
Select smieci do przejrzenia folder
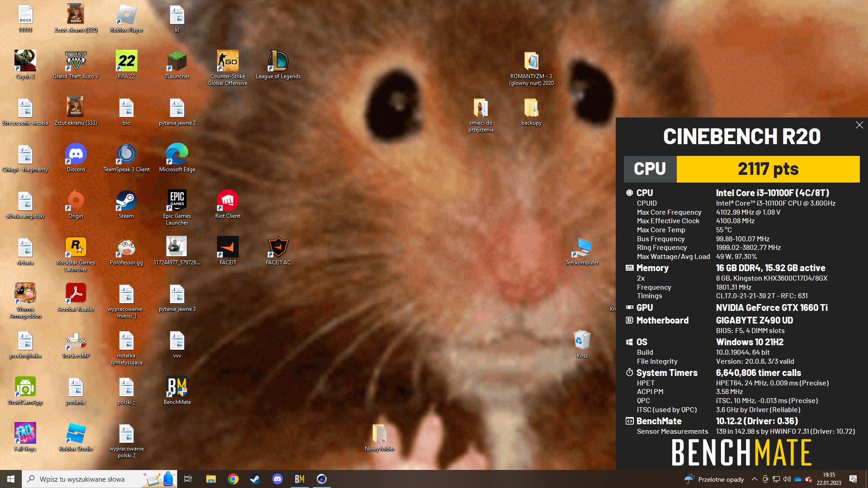coord(481,115)
